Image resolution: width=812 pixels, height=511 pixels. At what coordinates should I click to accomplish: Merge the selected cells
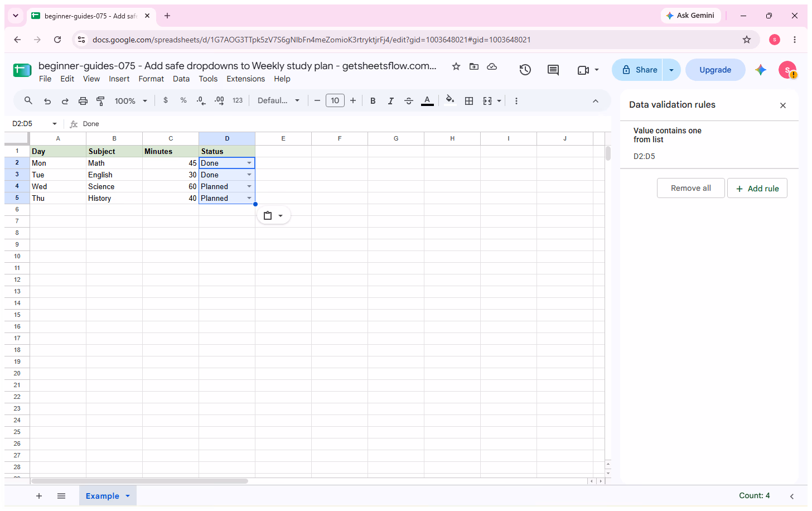tap(487, 101)
